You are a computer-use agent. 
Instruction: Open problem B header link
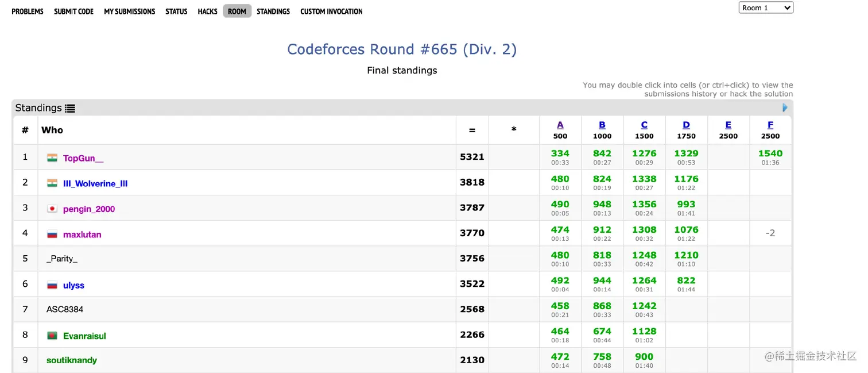[x=602, y=125]
